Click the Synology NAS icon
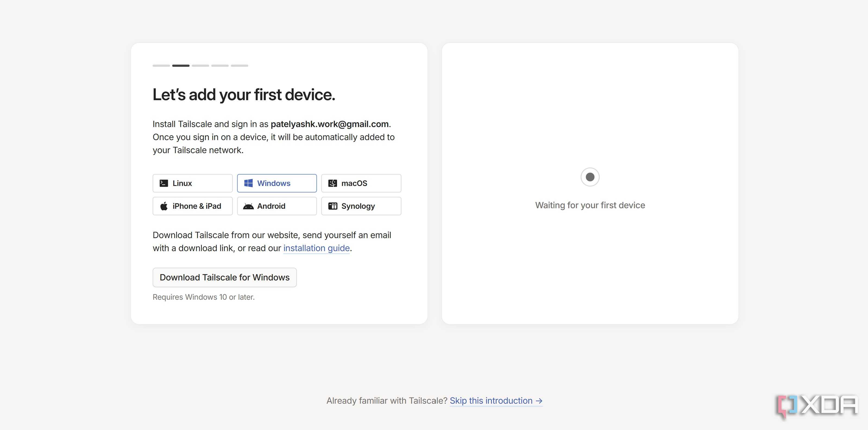 pyautogui.click(x=333, y=206)
